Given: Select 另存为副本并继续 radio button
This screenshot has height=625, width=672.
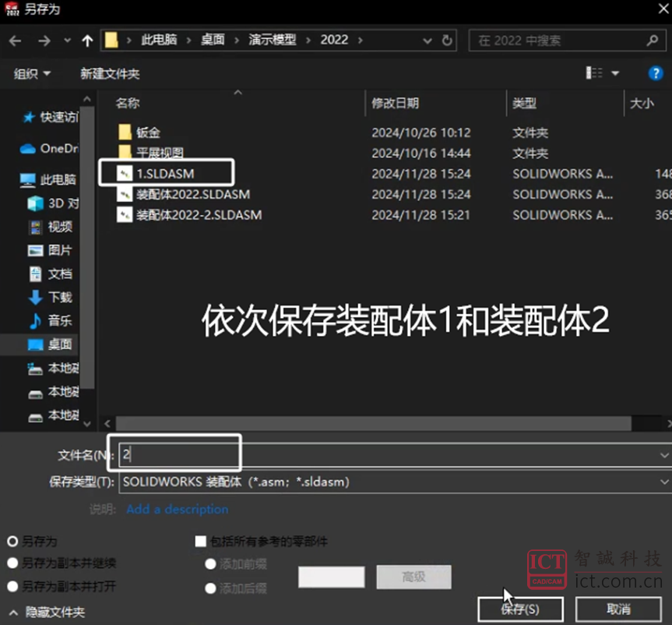Looking at the screenshot, I should pos(12,563).
